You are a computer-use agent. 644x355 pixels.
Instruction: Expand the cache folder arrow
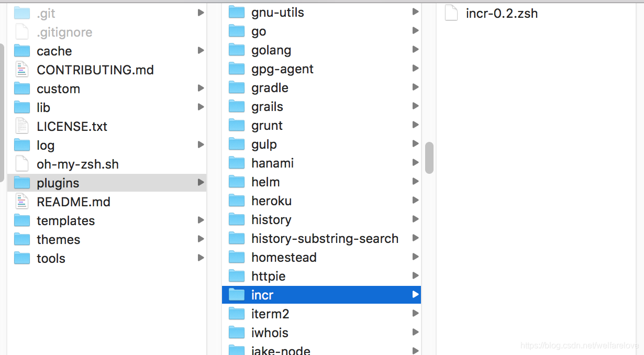pos(201,50)
